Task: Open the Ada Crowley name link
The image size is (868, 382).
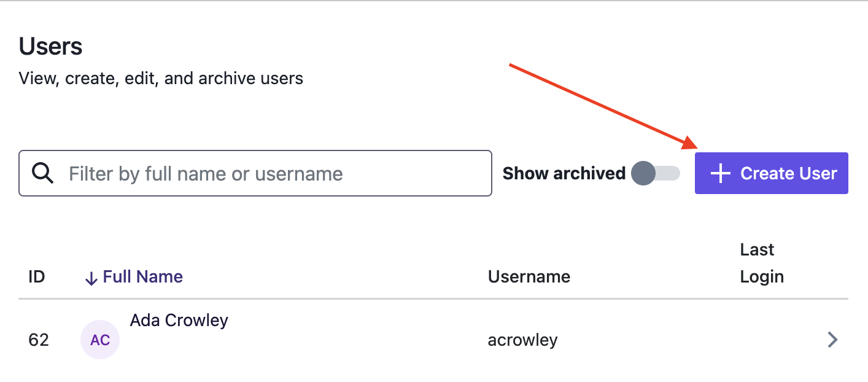Action: [179, 321]
